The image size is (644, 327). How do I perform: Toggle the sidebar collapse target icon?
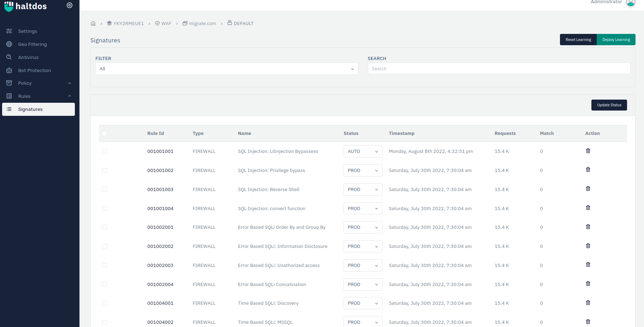[70, 5]
